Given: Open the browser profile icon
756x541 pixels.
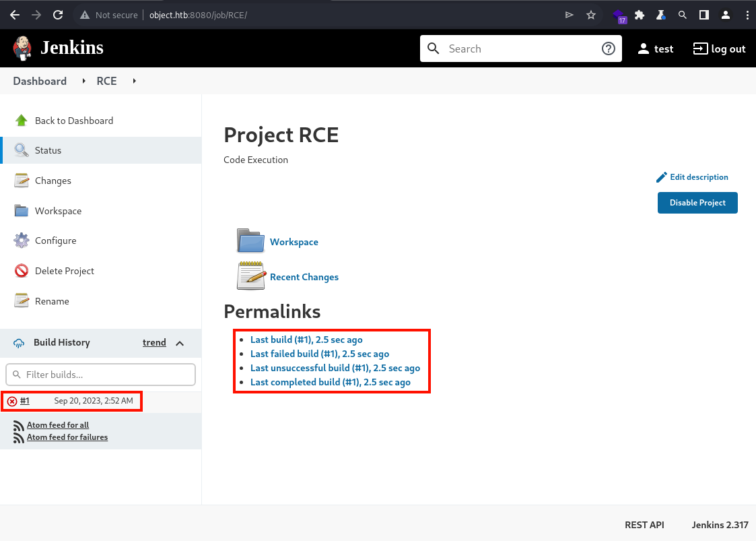Looking at the screenshot, I should pyautogui.click(x=726, y=15).
